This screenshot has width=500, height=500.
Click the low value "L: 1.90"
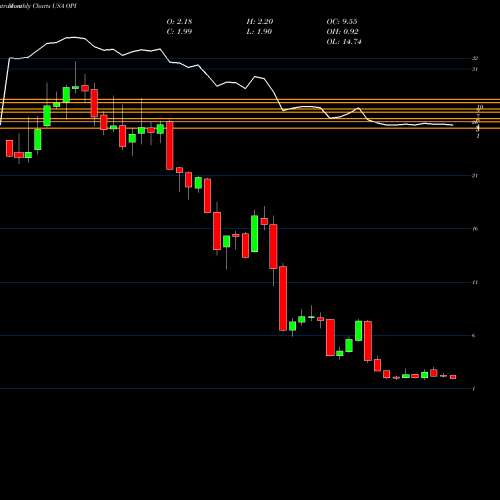(259, 32)
